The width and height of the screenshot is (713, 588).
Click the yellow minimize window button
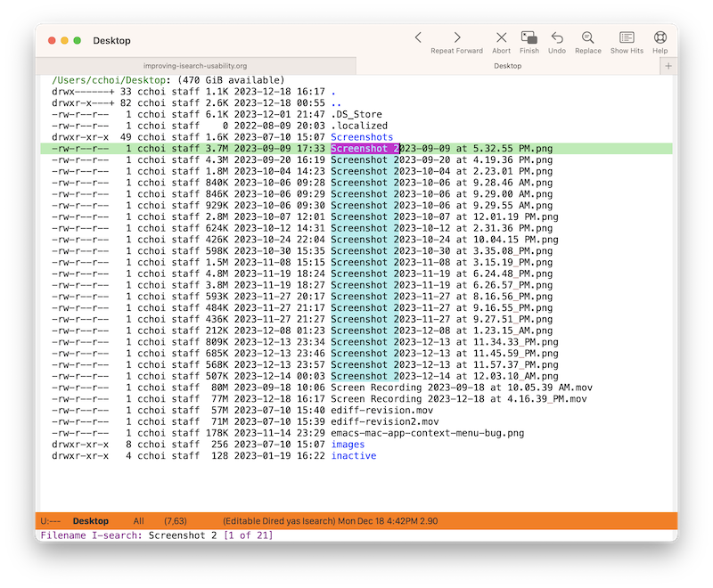64,40
